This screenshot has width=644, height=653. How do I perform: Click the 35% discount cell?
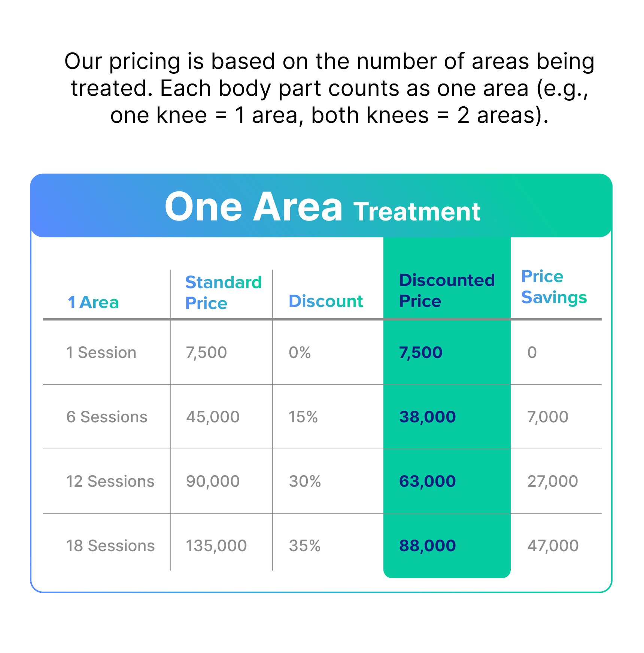tap(305, 546)
